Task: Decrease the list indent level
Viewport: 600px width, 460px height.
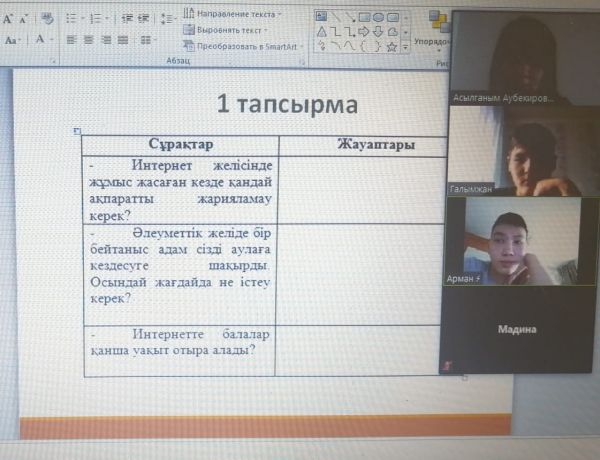Action: (x=127, y=19)
